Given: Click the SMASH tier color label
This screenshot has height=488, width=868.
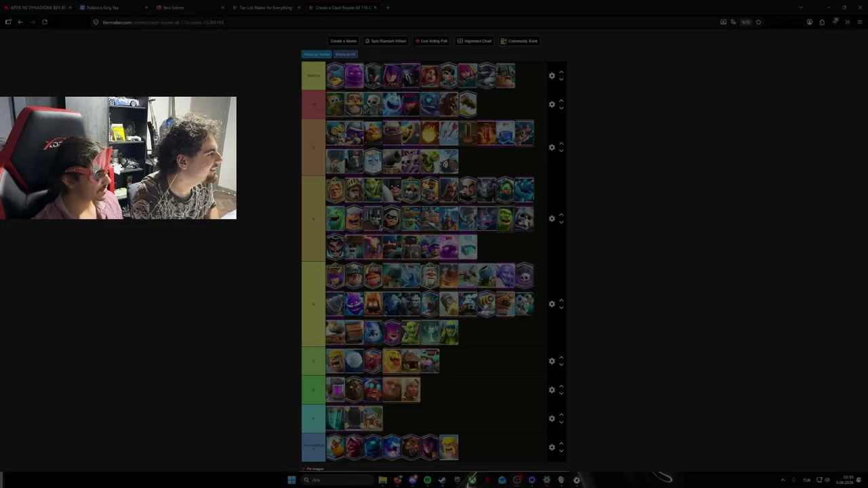Looking at the screenshot, I should click(313, 76).
